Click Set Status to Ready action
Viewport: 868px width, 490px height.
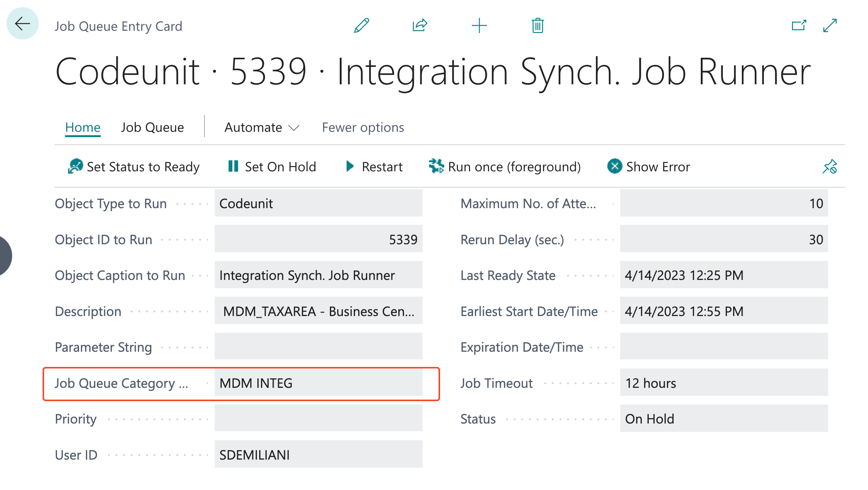click(x=134, y=167)
